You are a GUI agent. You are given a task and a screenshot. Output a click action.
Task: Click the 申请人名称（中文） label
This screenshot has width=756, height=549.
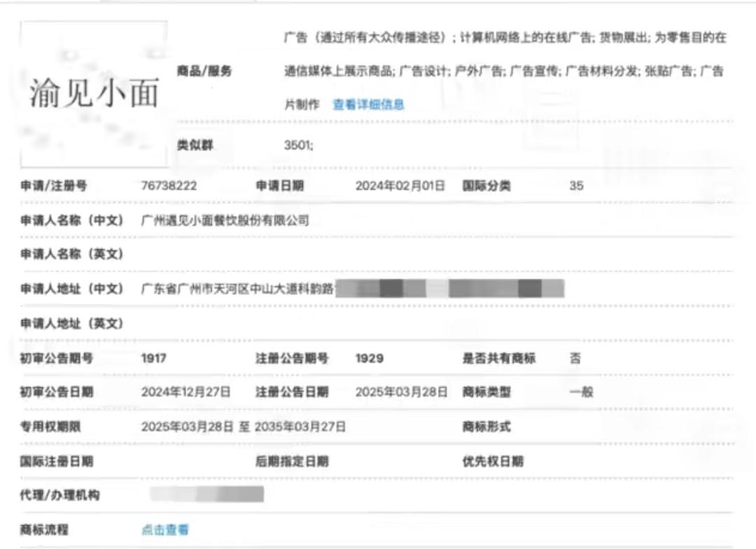[x=72, y=221]
